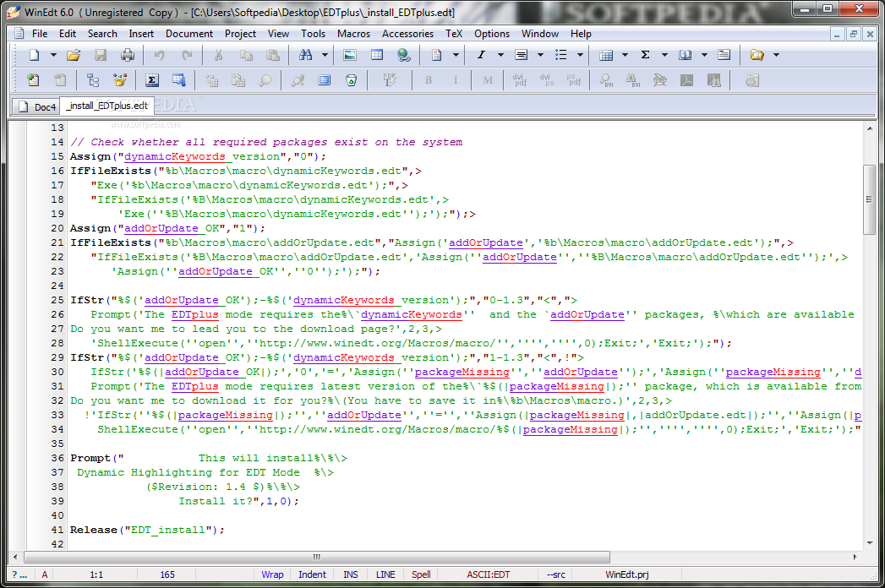Screen dimensions: 885x588
Task: Open the TeX menu
Action: [x=454, y=34]
